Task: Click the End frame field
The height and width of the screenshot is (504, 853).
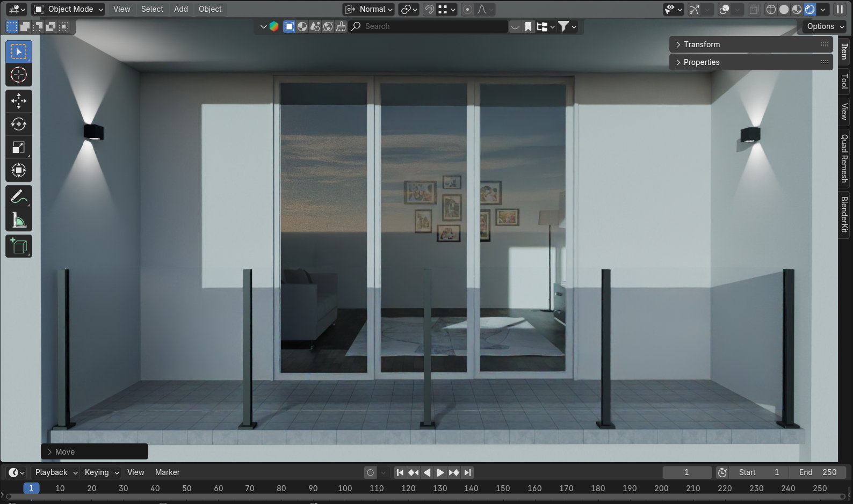Action: click(x=818, y=472)
